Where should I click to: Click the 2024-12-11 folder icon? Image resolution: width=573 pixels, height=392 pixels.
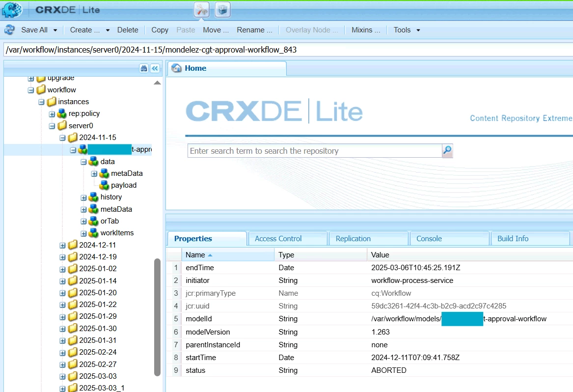[73, 245]
